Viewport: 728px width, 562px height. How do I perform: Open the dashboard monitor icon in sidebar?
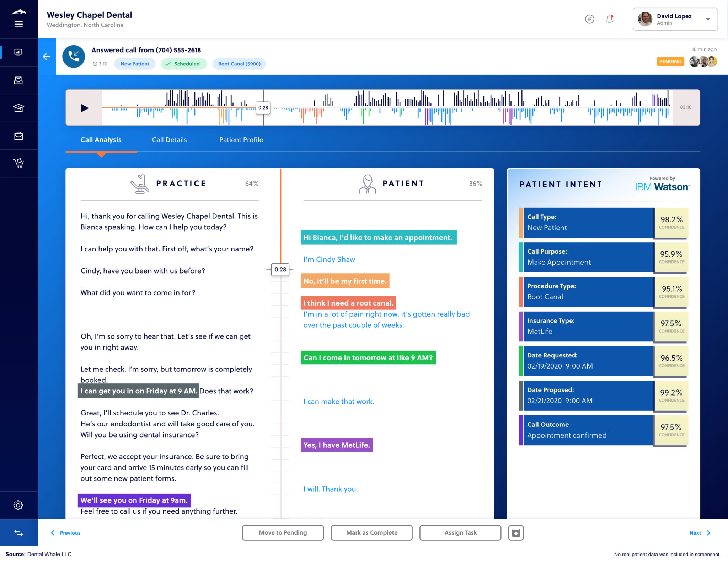[x=18, y=52]
